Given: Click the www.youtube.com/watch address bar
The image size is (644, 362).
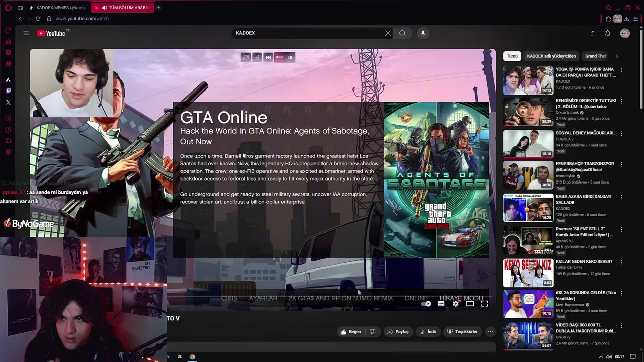Looking at the screenshot, I should click(82, 19).
